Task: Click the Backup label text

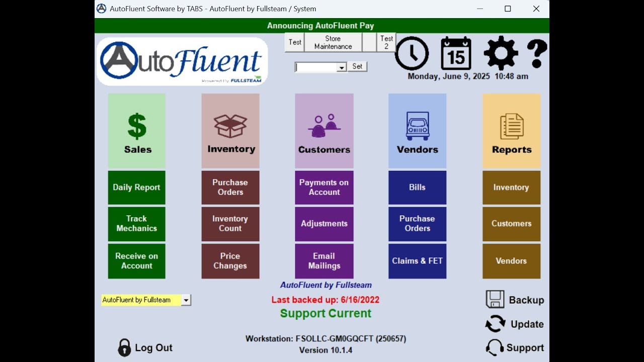Action: point(526,300)
